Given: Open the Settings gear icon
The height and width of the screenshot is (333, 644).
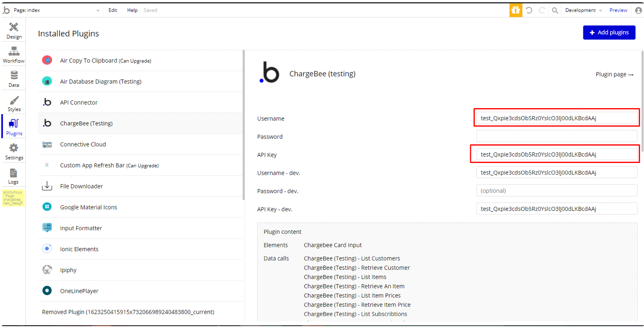Looking at the screenshot, I should pyautogui.click(x=14, y=148).
